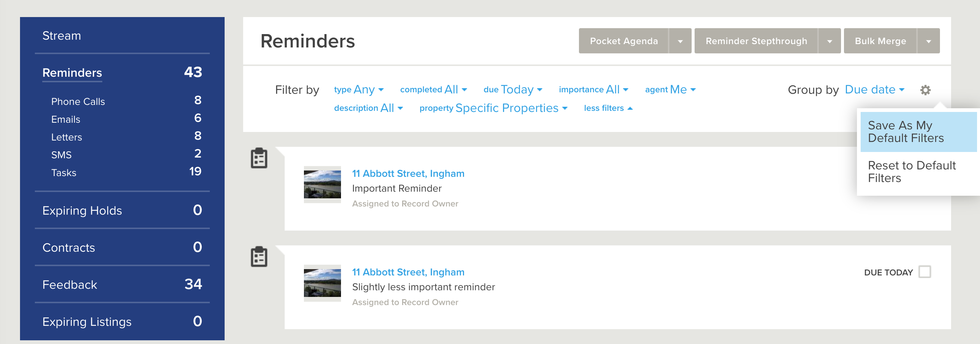The image size is (980, 344).
Task: Open Pocket Agenda dropdown arrow
Action: [x=680, y=41]
